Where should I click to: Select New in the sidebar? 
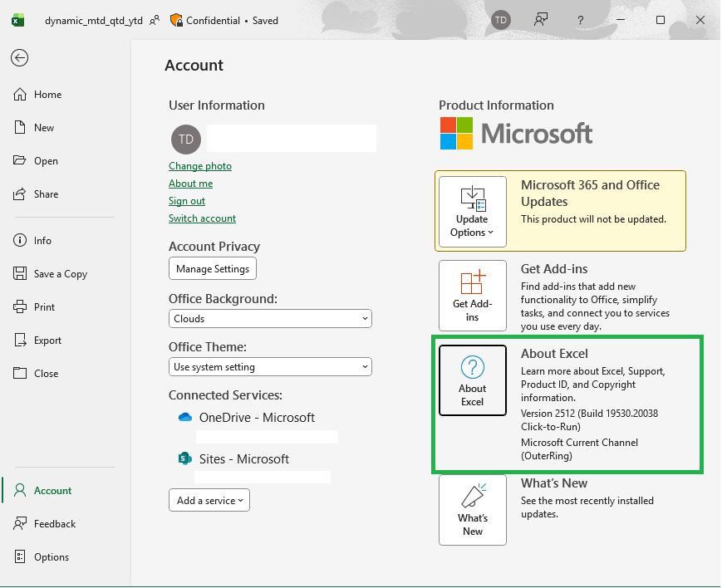(x=33, y=128)
